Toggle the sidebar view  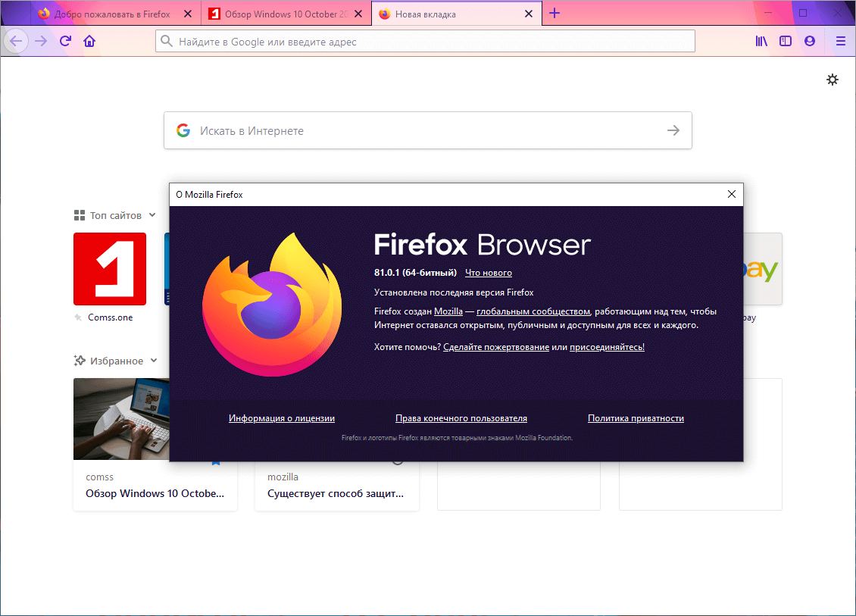[x=786, y=41]
